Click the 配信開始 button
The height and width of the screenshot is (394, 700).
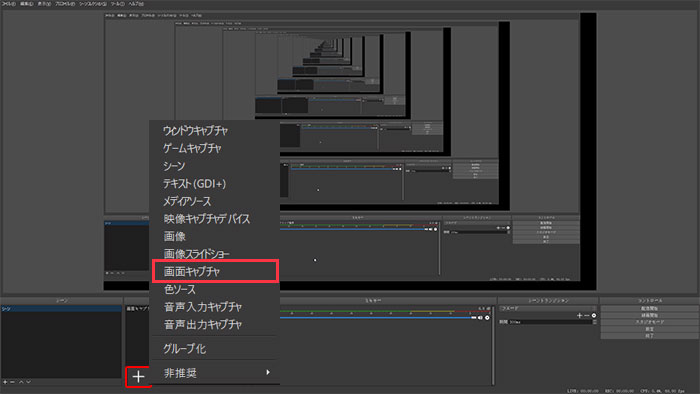650,308
